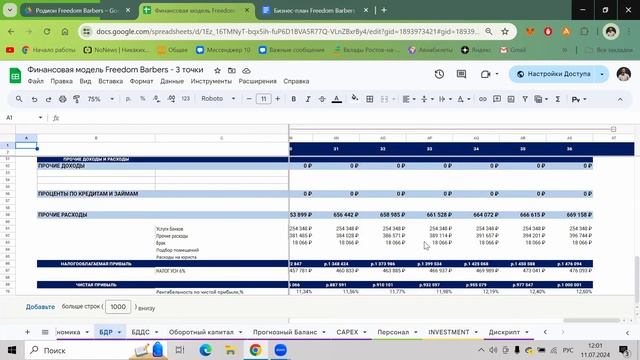Open the БДР sheet tab dropdown arrow
The height and width of the screenshot is (360, 640).
click(x=119, y=332)
